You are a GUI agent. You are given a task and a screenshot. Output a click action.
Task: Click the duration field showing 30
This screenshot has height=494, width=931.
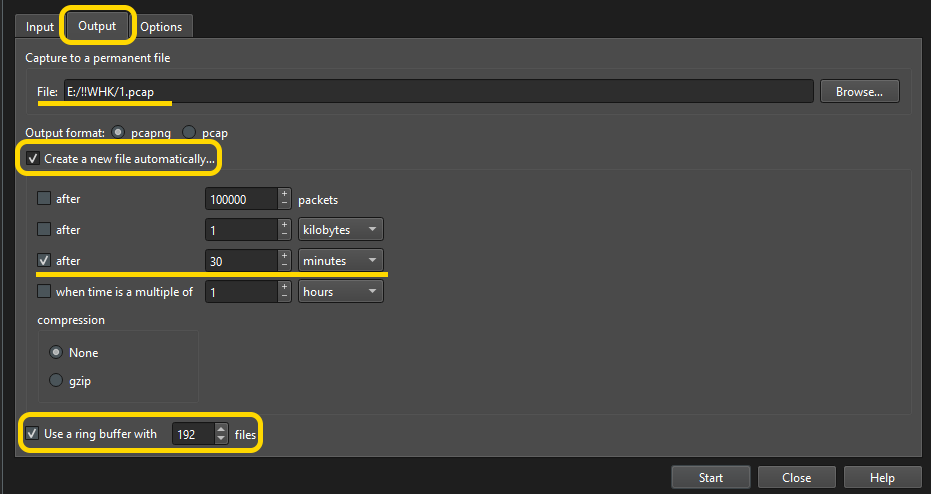point(241,261)
